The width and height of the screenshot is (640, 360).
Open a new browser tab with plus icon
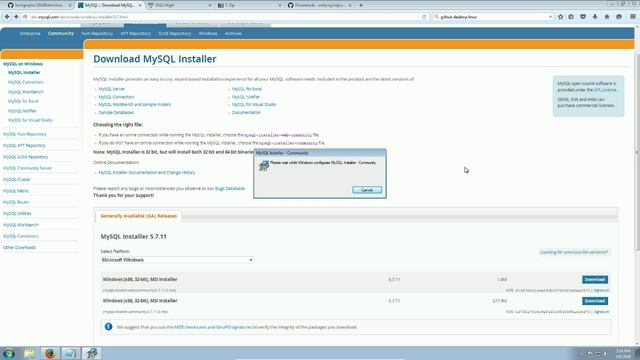click(x=361, y=5)
